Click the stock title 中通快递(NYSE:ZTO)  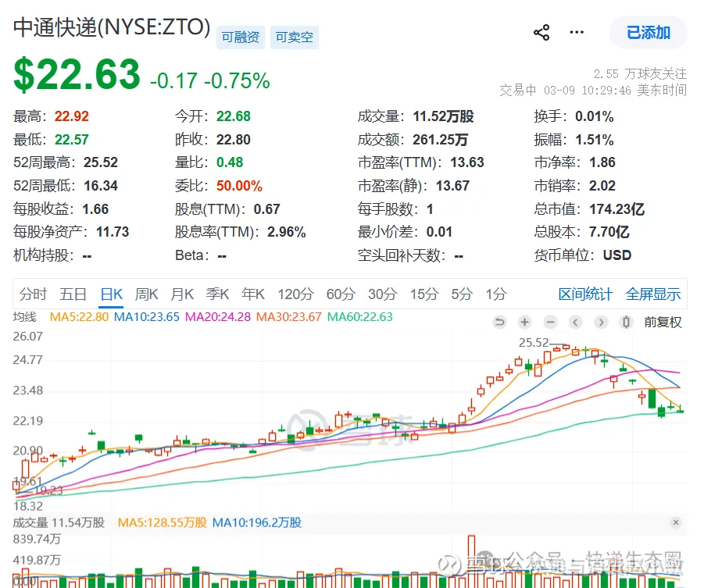pos(112,27)
